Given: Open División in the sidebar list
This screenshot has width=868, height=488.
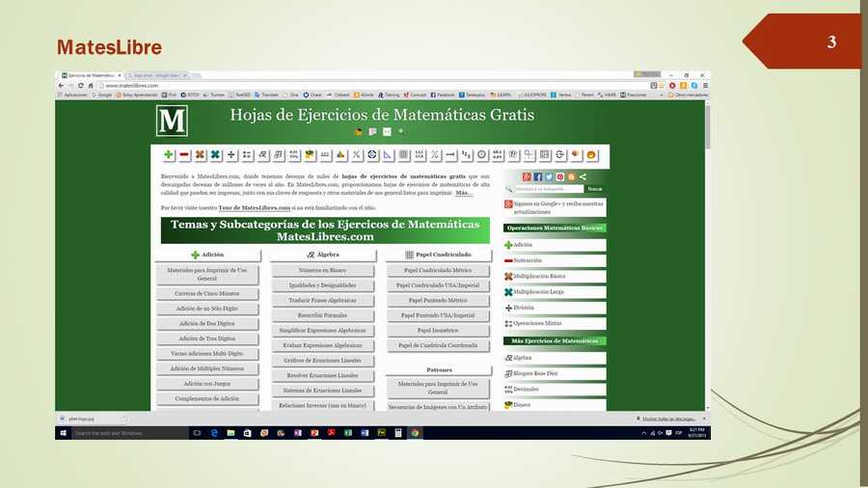Looking at the screenshot, I should click(x=555, y=308).
